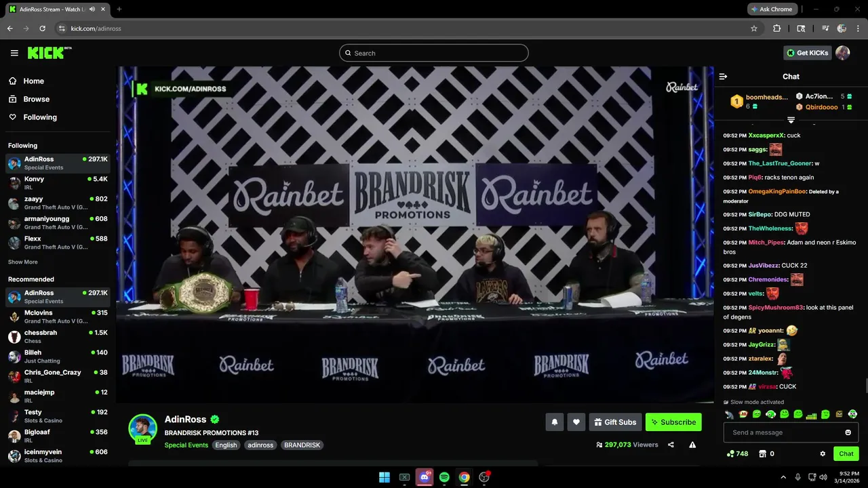Report stream warning triangle icon
This screenshot has width=868, height=488.
692,445
